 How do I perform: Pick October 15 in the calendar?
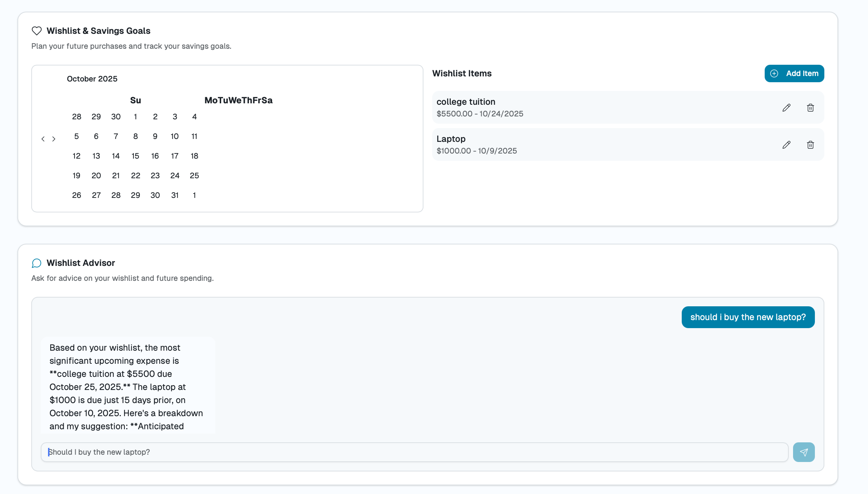point(135,156)
